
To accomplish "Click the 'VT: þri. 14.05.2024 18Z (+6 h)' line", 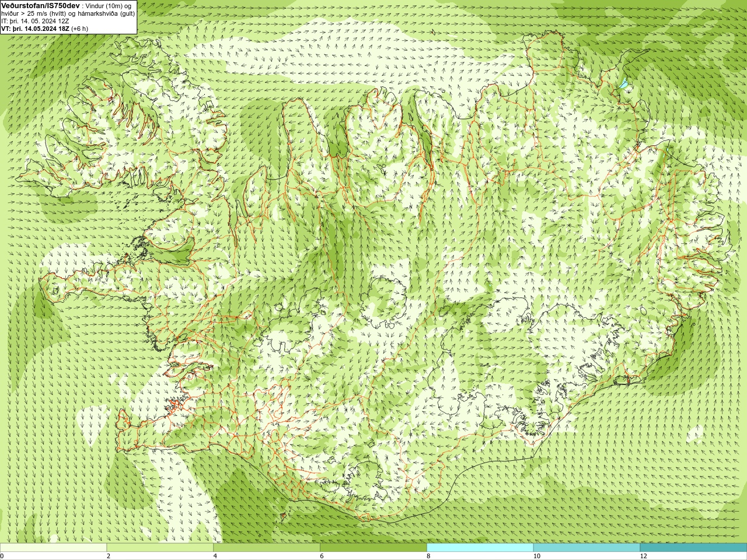I will (45, 29).
